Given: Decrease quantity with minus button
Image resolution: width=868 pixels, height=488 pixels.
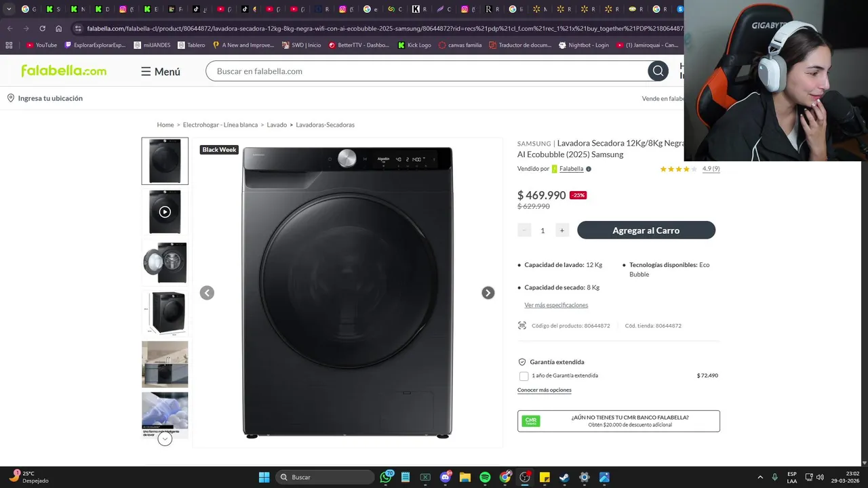Looking at the screenshot, I should tap(524, 230).
